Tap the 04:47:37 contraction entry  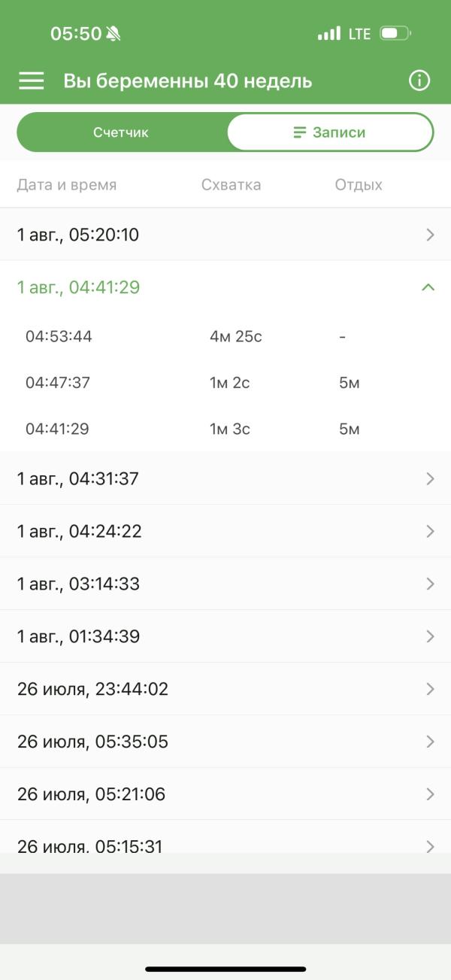pos(58,383)
